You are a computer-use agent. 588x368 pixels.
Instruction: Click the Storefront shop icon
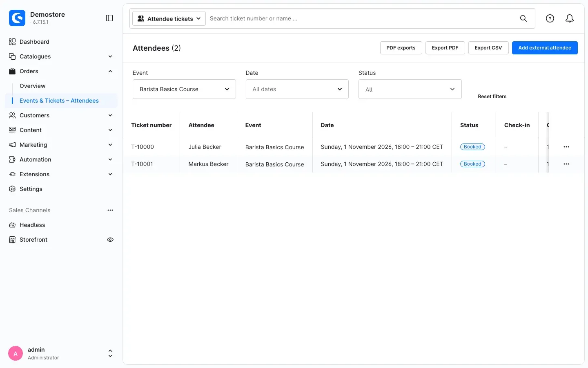pos(12,240)
